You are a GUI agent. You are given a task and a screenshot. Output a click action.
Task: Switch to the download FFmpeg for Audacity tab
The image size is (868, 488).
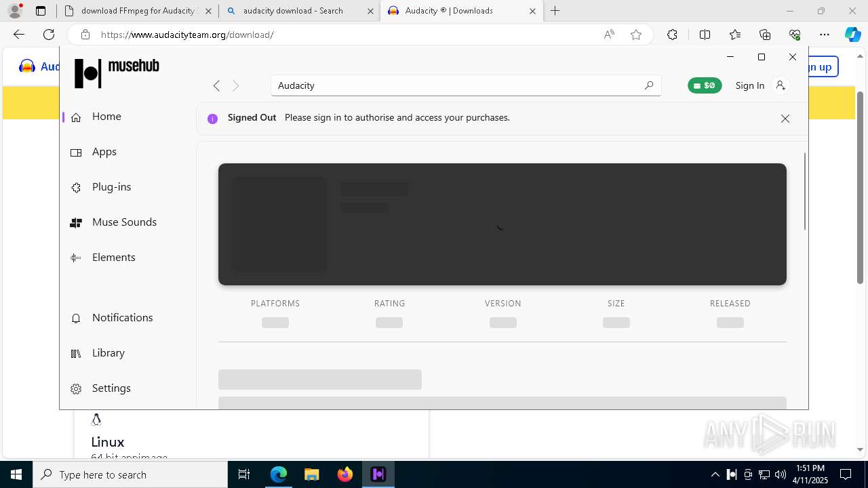click(x=138, y=11)
